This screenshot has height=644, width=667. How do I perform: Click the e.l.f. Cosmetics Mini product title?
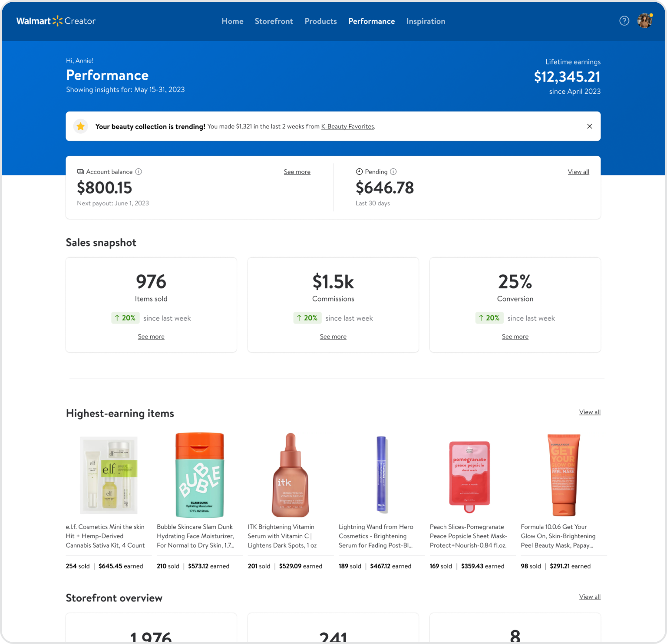[x=106, y=536]
